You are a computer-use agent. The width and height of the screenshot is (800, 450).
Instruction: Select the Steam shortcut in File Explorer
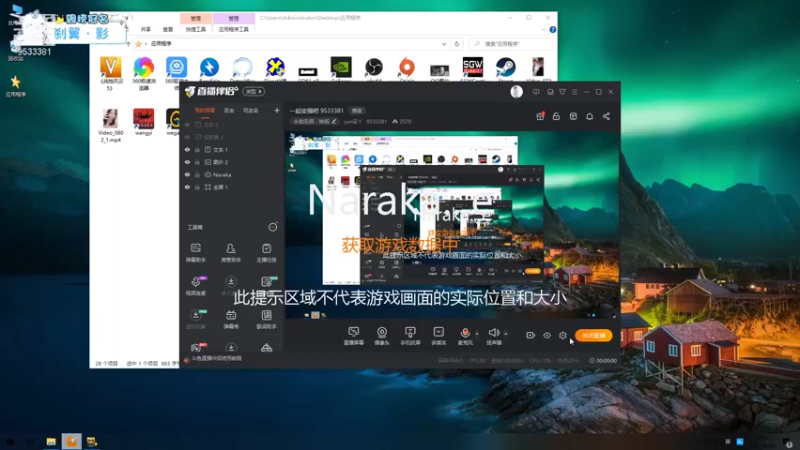pos(505,69)
